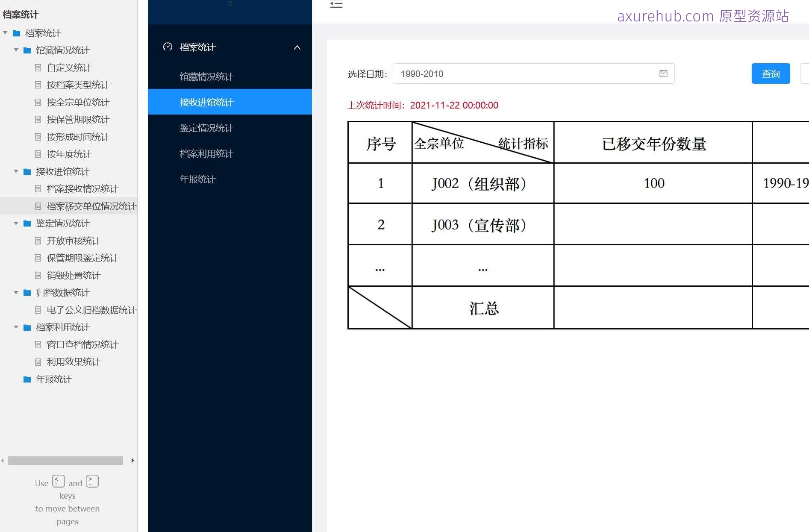
Task: Collapse the 档案统计 section in the dark nav
Action: 297,47
